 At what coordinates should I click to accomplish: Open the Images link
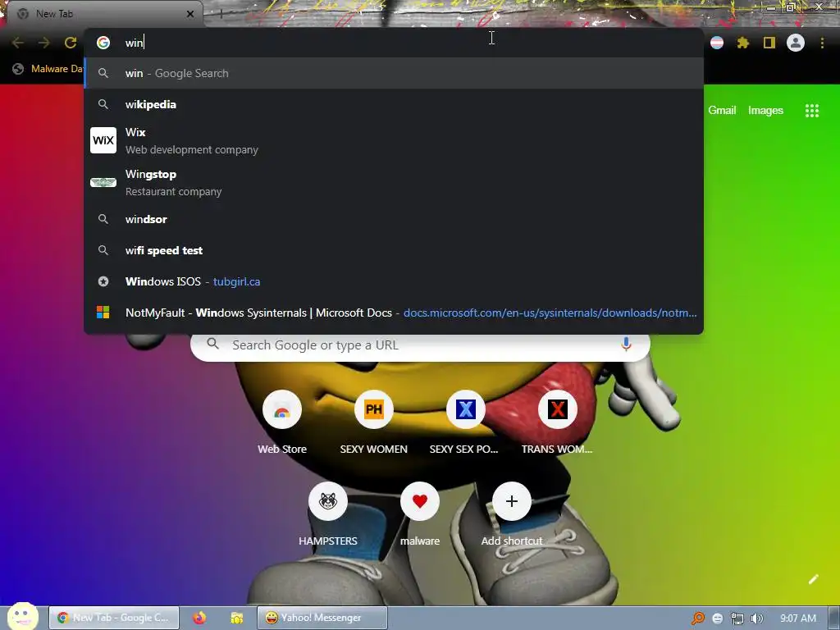[x=765, y=111]
